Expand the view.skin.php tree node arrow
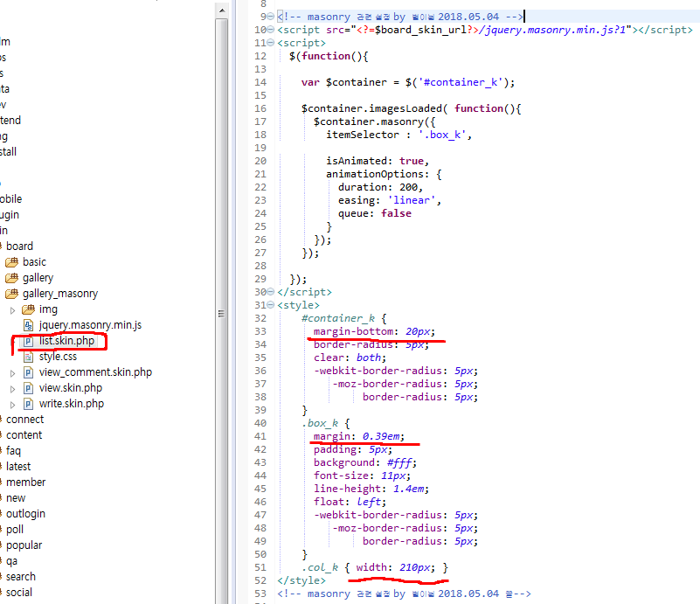 click(12, 388)
